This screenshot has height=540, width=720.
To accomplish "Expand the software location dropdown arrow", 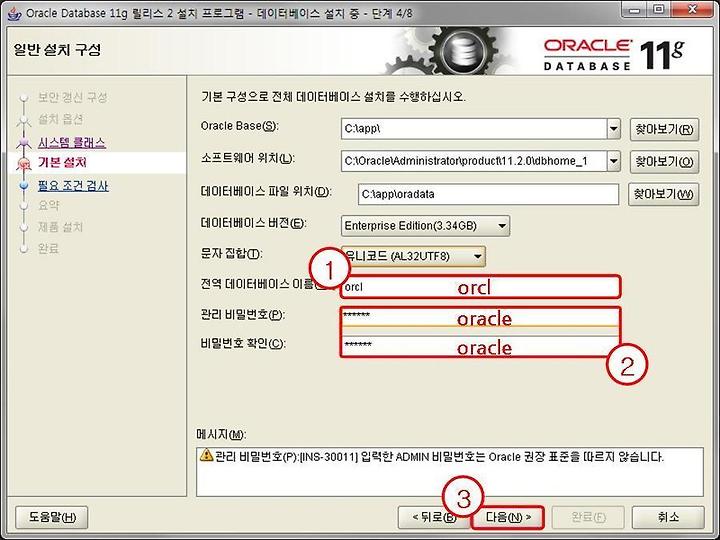I will [613, 161].
